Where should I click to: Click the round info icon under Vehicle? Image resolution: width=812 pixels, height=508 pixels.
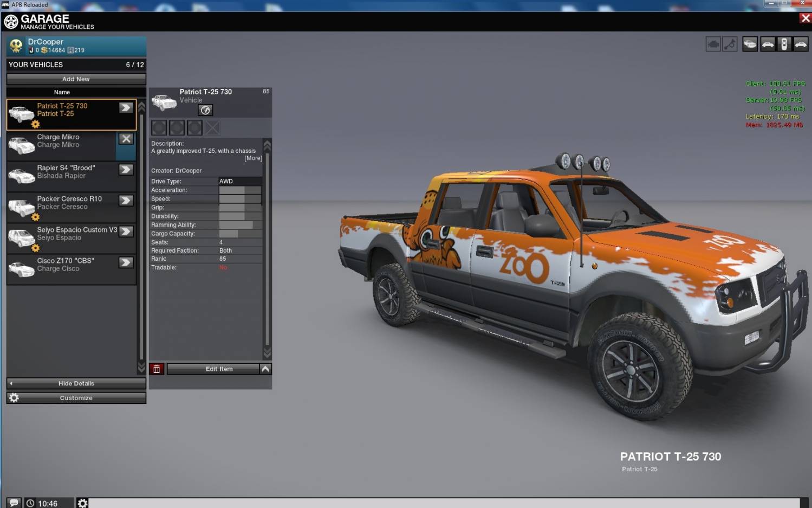pyautogui.click(x=205, y=111)
